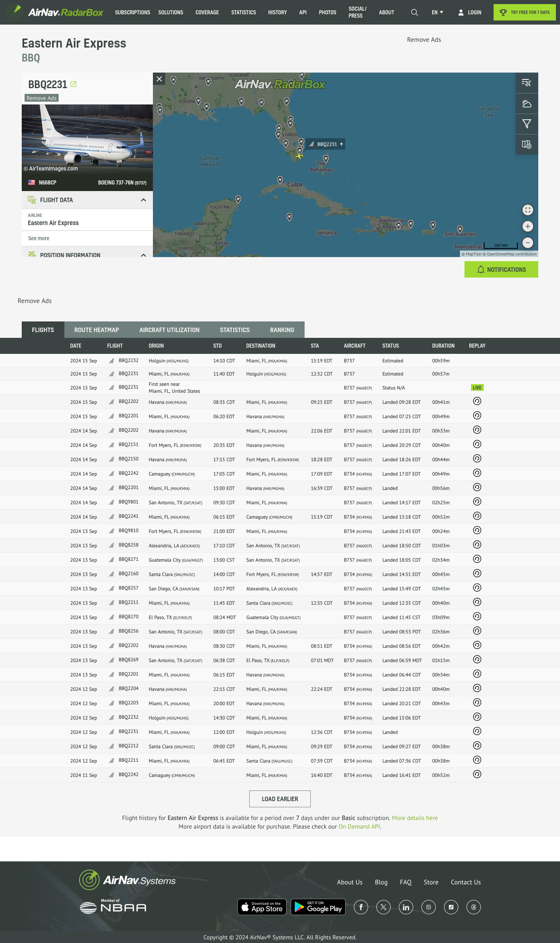Replay BBQ9801 San Antonio to Miami flight
The height and width of the screenshot is (943, 560).
[x=477, y=502]
